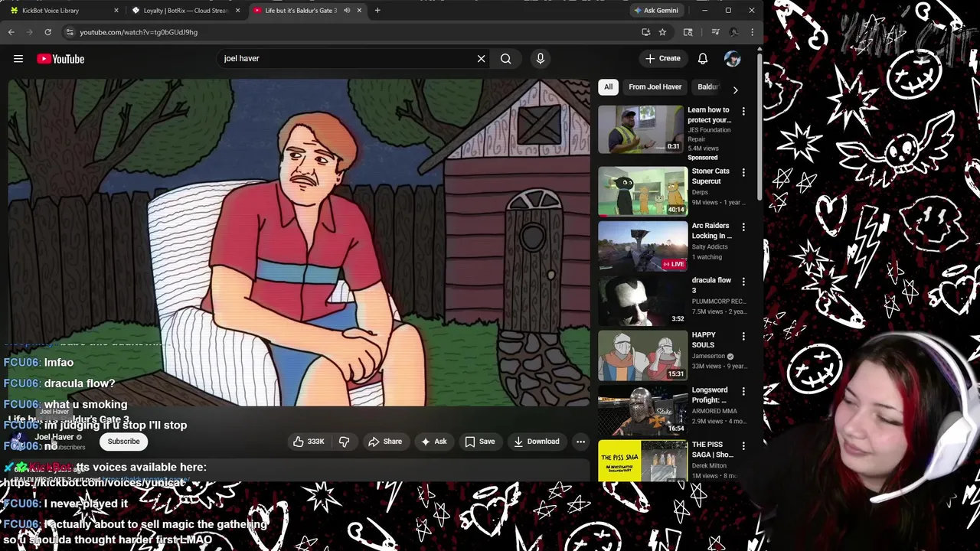Open options for 'HAPPY SOULS' video

[743, 337]
